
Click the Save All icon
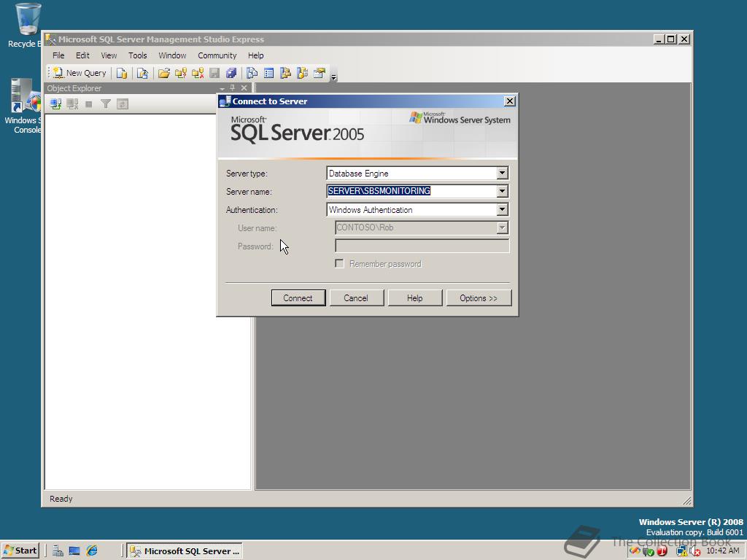231,73
